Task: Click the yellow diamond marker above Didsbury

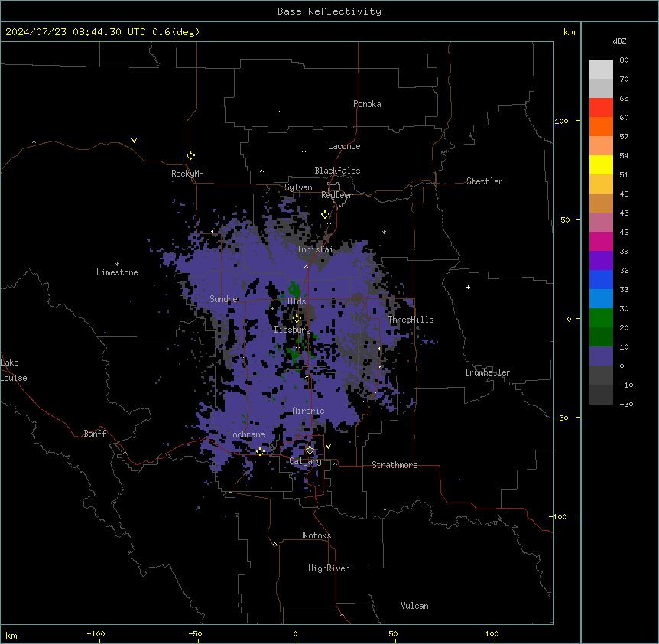Action: 297,319
